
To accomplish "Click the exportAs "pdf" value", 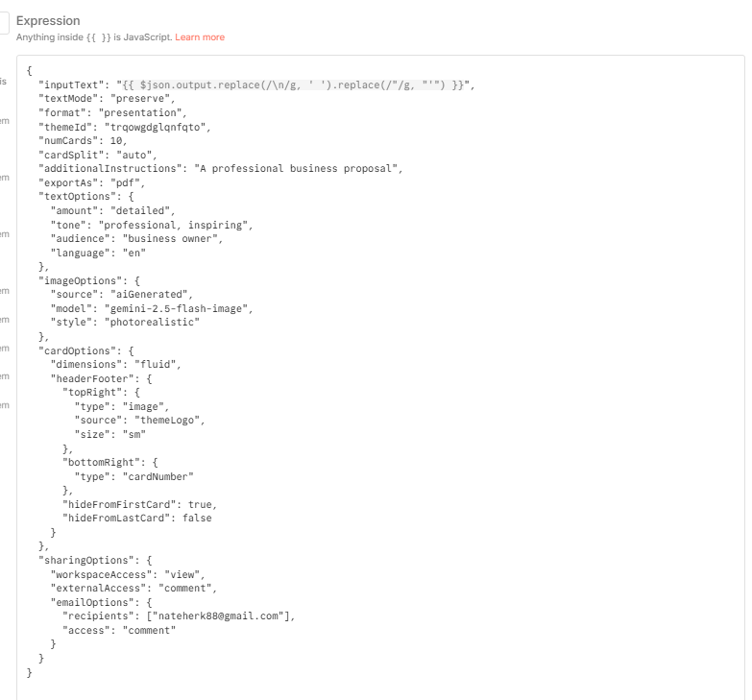I will [125, 183].
